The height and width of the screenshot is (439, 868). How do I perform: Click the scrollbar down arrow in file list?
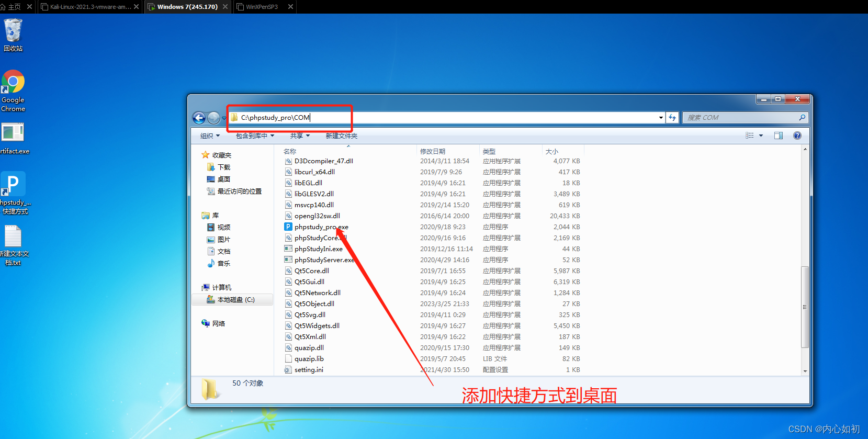pyautogui.click(x=805, y=370)
